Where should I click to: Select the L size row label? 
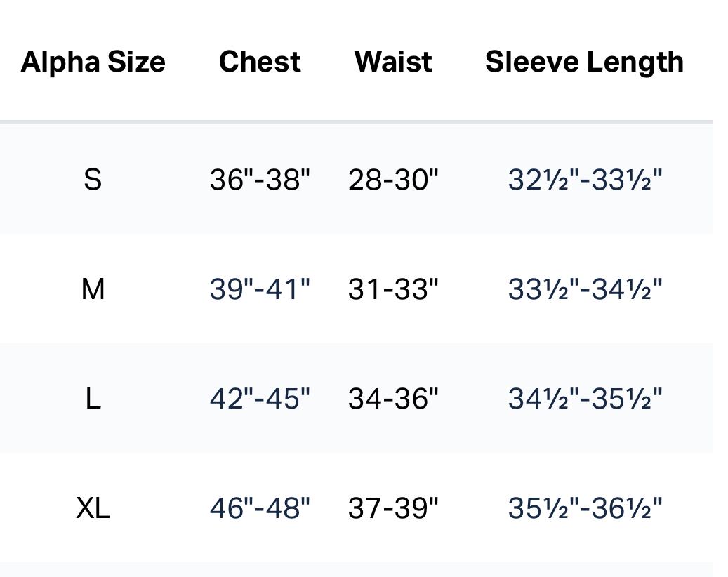pyautogui.click(x=93, y=399)
